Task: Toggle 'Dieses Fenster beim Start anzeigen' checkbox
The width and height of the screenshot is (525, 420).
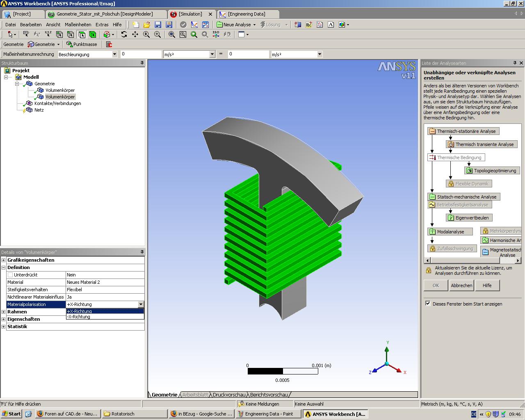Action: point(428,304)
